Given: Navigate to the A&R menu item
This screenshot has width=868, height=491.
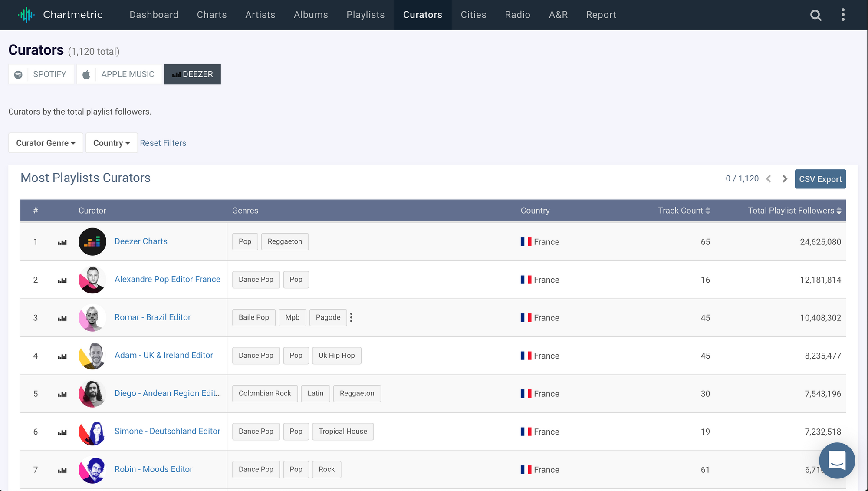Looking at the screenshot, I should [x=558, y=15].
